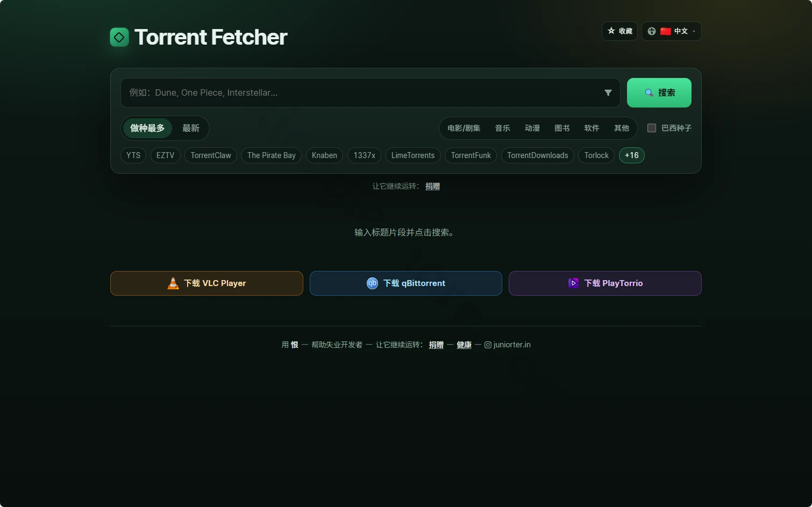The width and height of the screenshot is (812, 507).
Task: Click the 下载 PlayTorrio button label
Action: (x=614, y=283)
